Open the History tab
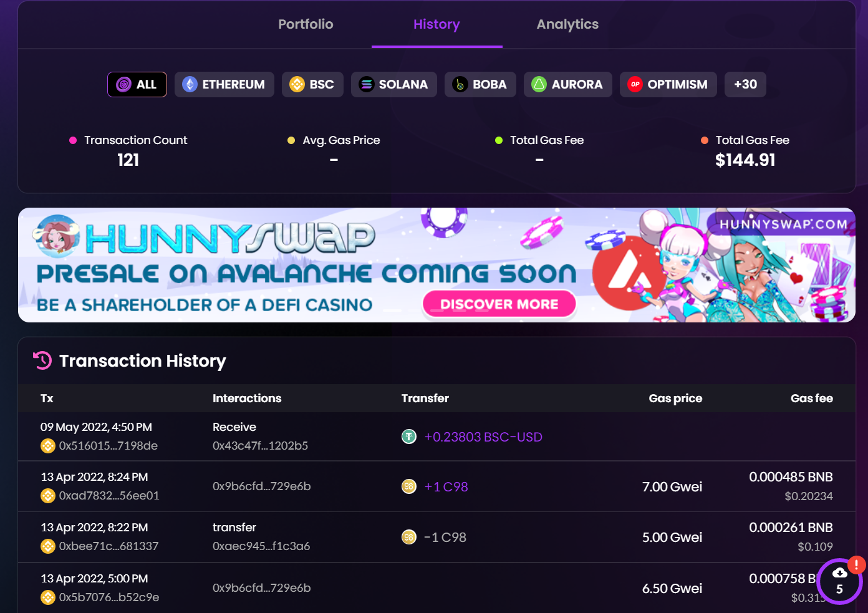Viewport: 868px width, 613px height. (x=436, y=24)
